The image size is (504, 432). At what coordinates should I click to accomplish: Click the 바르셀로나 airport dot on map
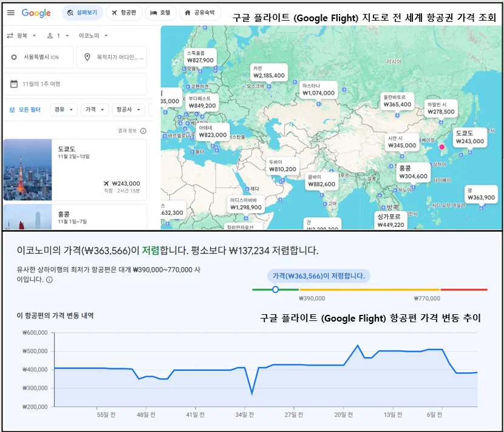[165, 136]
